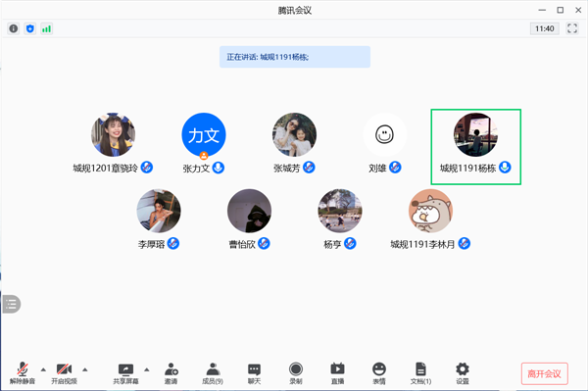Open the side list panel handle
The image size is (588, 391).
tap(11, 304)
